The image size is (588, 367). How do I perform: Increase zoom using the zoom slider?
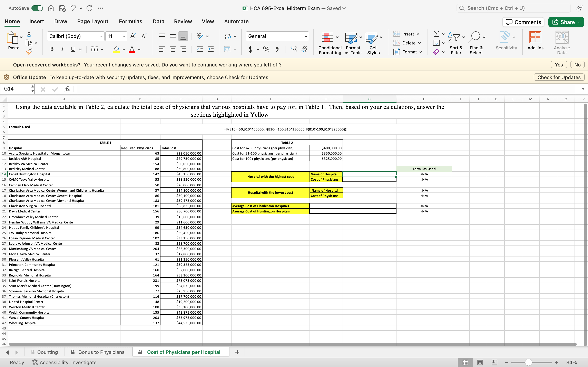point(556,362)
